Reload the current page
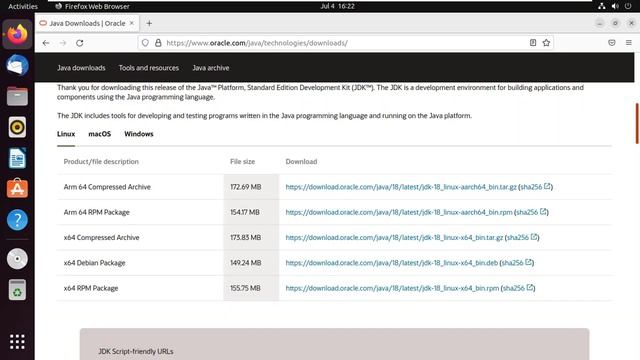 pyautogui.click(x=80, y=43)
